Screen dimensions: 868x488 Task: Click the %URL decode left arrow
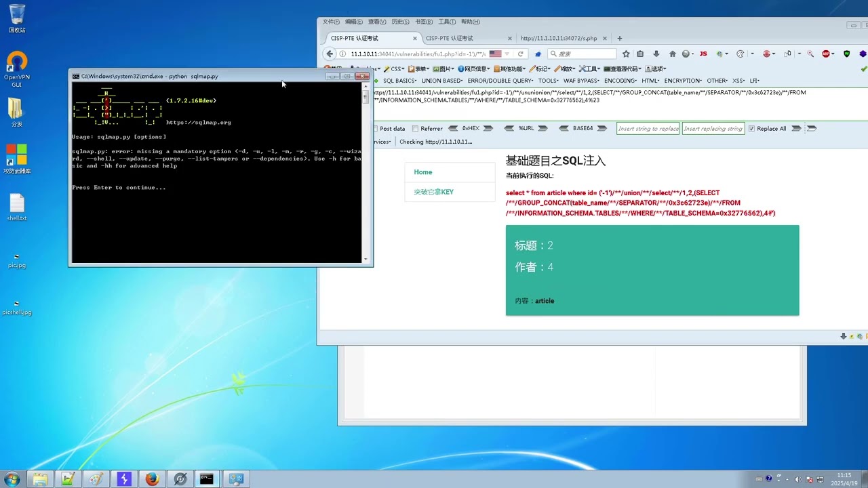(x=509, y=128)
